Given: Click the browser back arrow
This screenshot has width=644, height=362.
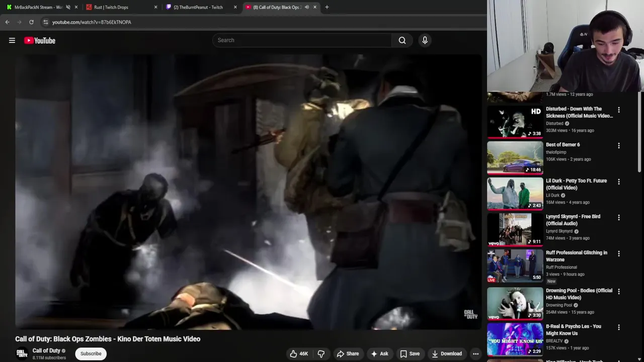Looking at the screenshot, I should click(7, 22).
